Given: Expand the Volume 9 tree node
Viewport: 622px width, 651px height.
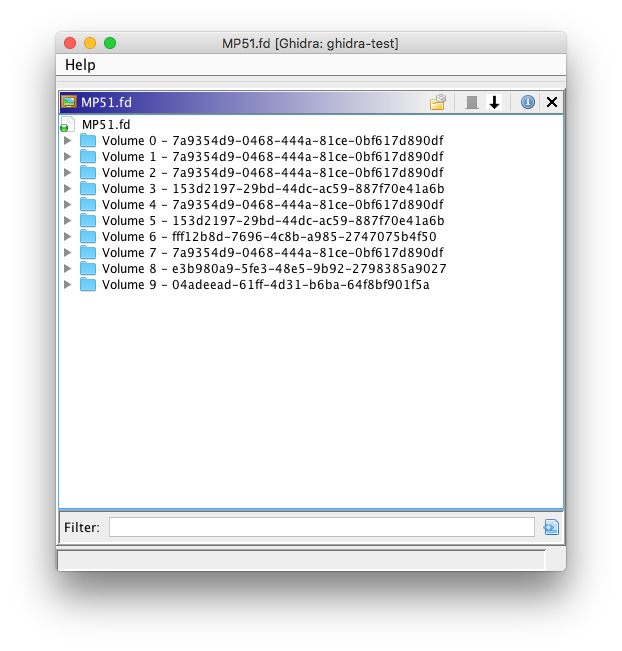Looking at the screenshot, I should 68,284.
